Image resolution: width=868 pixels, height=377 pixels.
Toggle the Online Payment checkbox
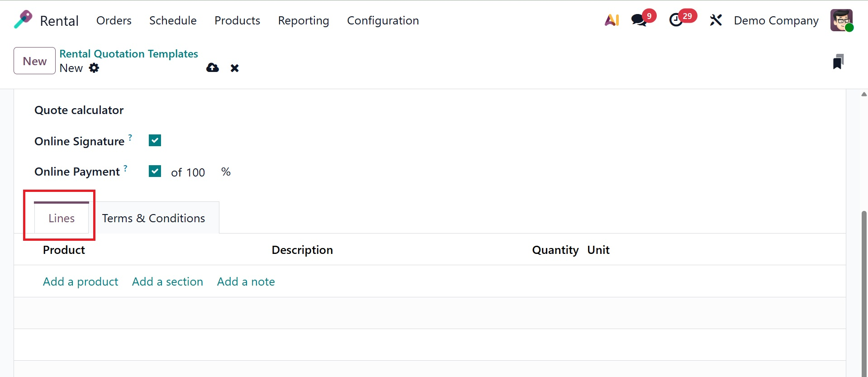[155, 171]
